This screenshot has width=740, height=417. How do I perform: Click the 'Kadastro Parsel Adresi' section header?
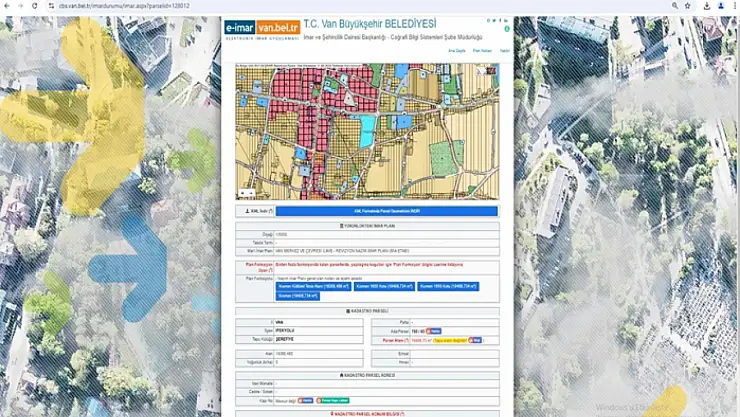pos(367,375)
